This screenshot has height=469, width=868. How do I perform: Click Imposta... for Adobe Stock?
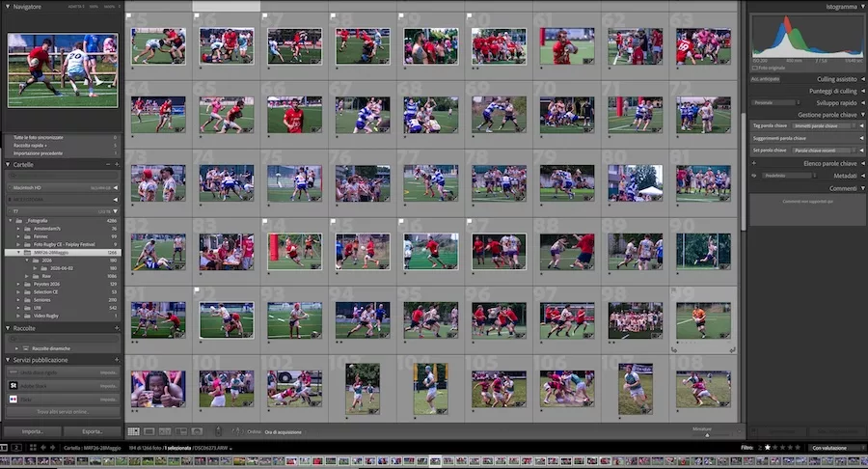click(x=108, y=385)
